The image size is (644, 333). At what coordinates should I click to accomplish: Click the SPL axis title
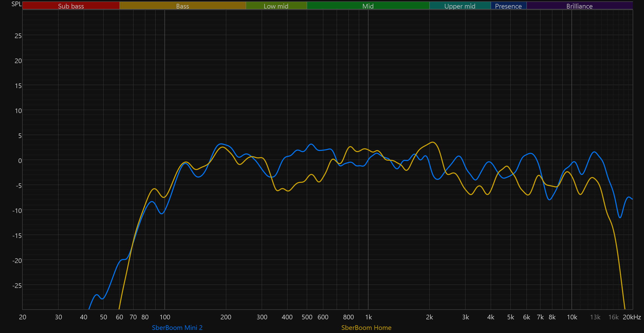pyautogui.click(x=16, y=4)
